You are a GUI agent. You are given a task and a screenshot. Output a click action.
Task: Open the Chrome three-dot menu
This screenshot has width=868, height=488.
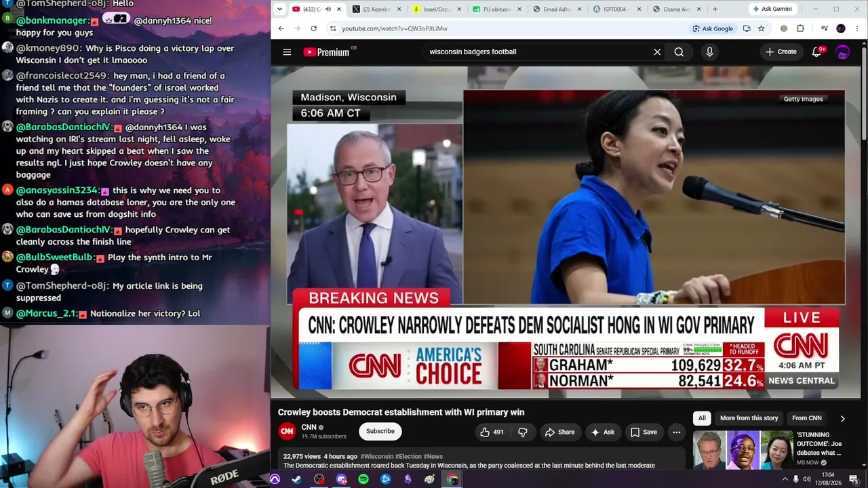tap(857, 28)
